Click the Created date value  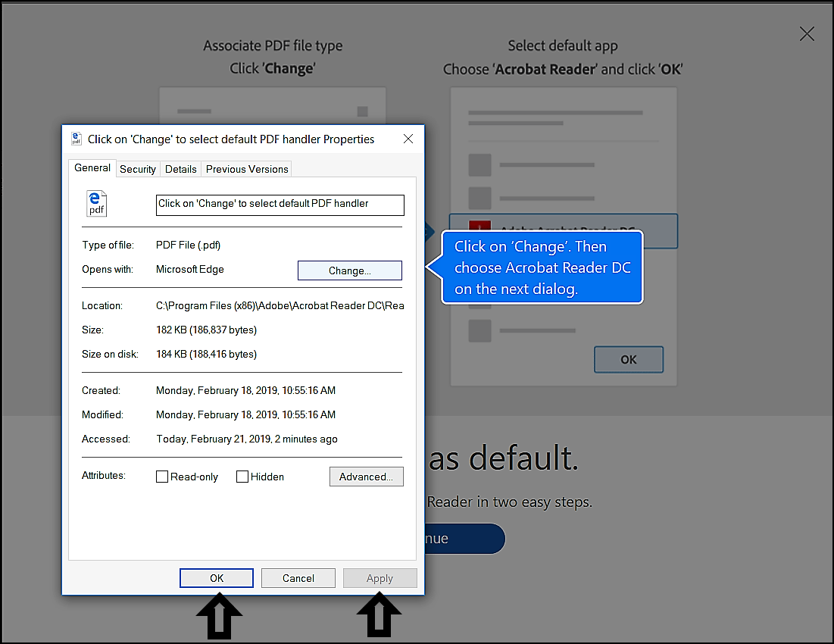pos(245,390)
